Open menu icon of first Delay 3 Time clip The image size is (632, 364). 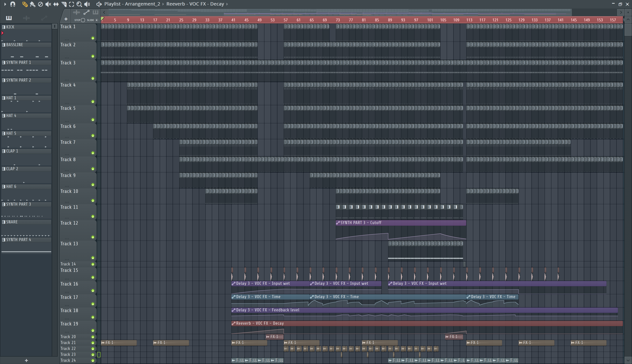tap(234, 297)
